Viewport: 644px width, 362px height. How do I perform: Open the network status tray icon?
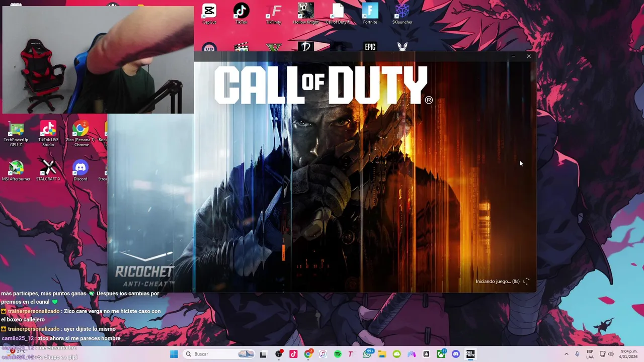coord(602,354)
